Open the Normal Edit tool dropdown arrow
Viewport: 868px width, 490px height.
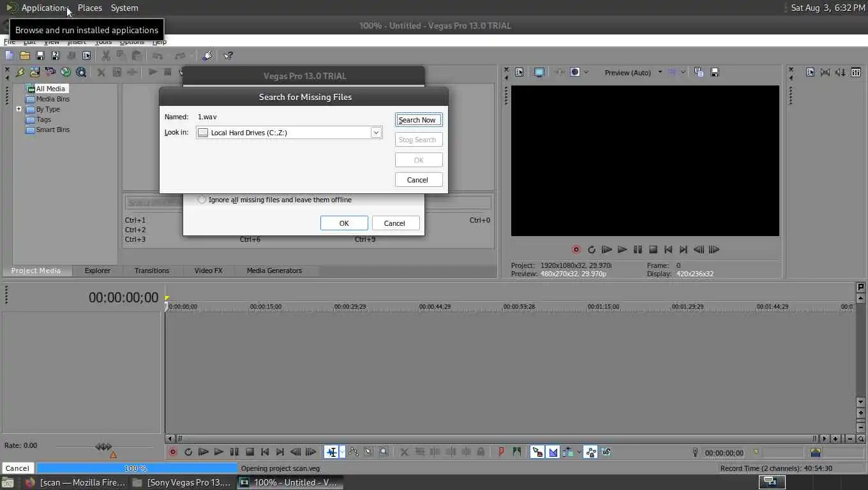(342, 452)
